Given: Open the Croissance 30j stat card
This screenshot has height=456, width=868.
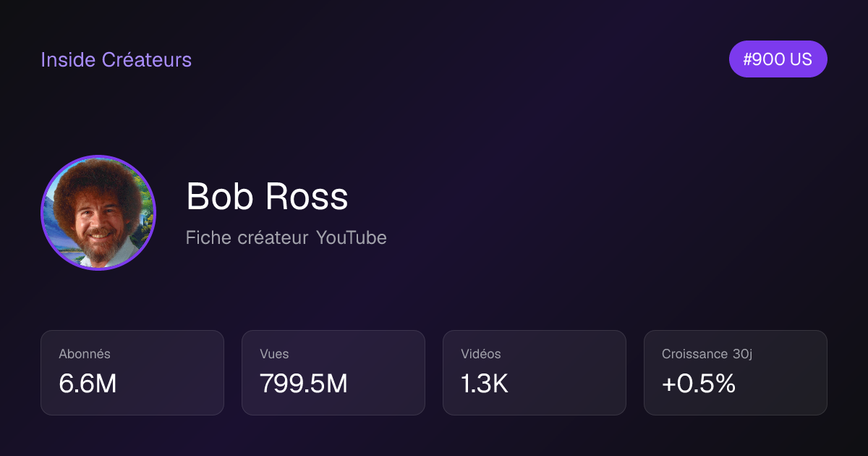Looking at the screenshot, I should [x=736, y=373].
